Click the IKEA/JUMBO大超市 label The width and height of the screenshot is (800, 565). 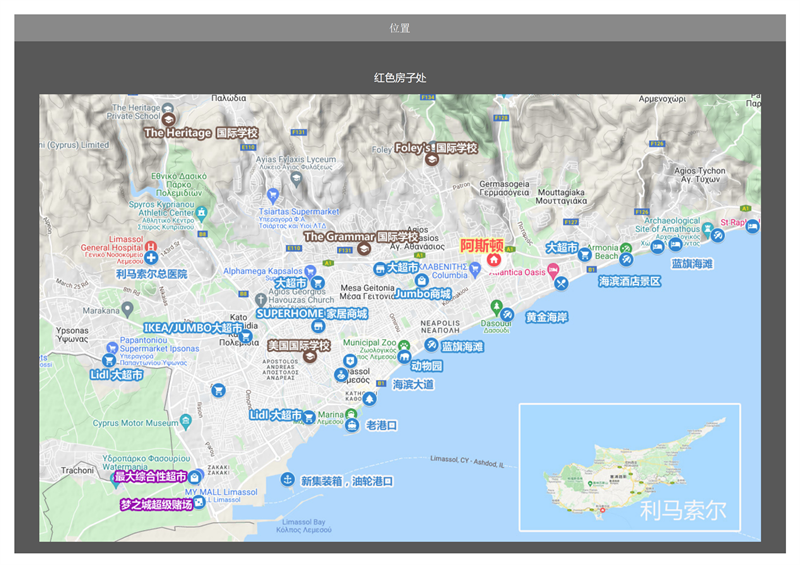pos(193,328)
